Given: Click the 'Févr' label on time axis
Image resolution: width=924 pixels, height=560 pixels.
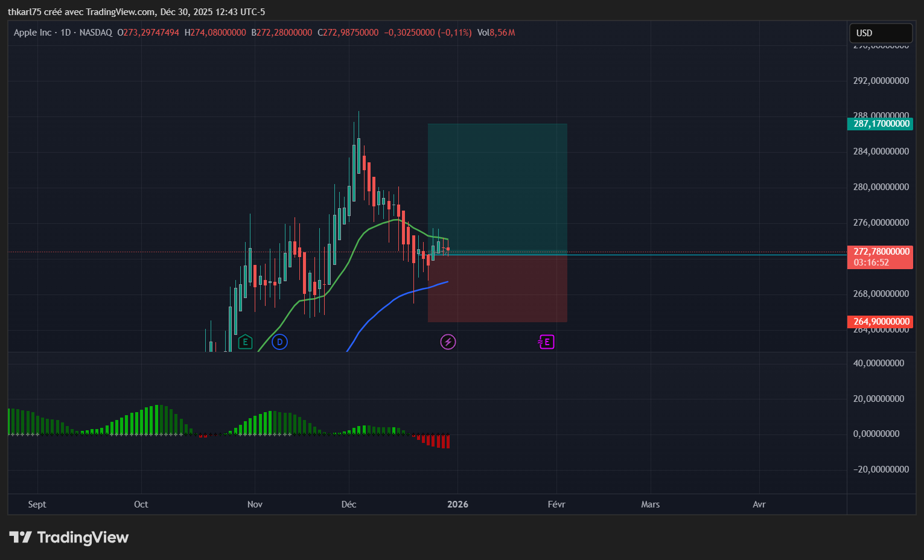Looking at the screenshot, I should click(556, 504).
